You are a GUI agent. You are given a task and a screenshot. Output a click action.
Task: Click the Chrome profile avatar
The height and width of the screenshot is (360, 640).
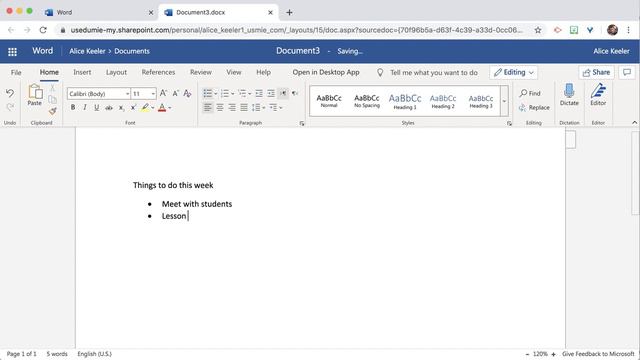(612, 30)
